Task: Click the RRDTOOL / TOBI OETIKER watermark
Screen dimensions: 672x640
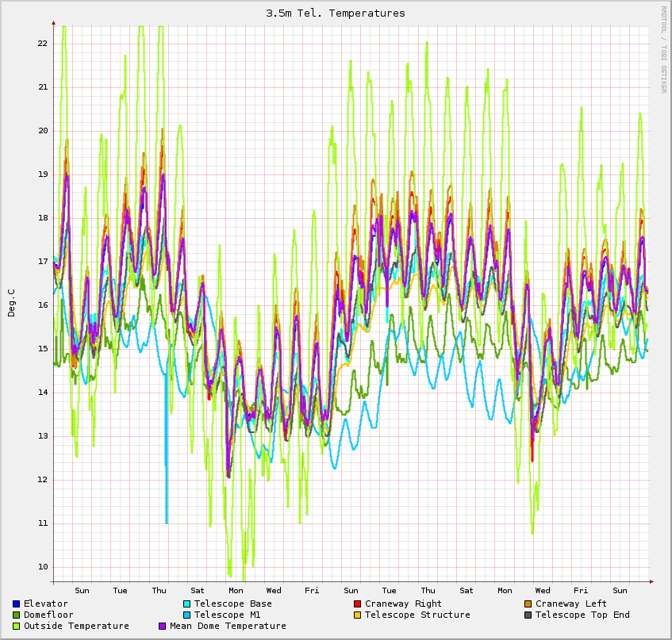Action: [664, 49]
